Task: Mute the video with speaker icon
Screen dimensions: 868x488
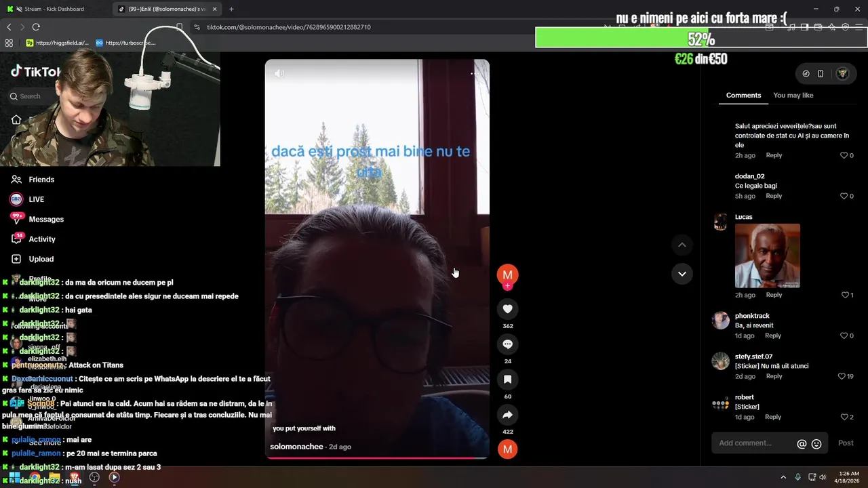Action: click(279, 73)
